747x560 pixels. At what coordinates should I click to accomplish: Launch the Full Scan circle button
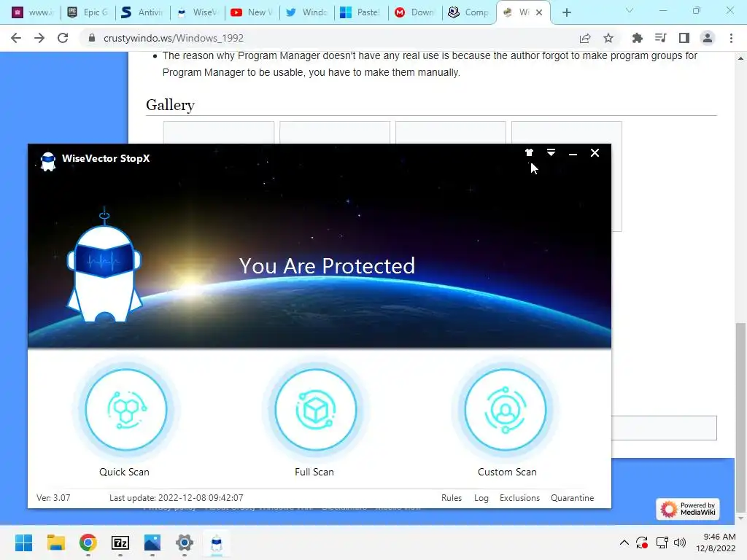316,410
